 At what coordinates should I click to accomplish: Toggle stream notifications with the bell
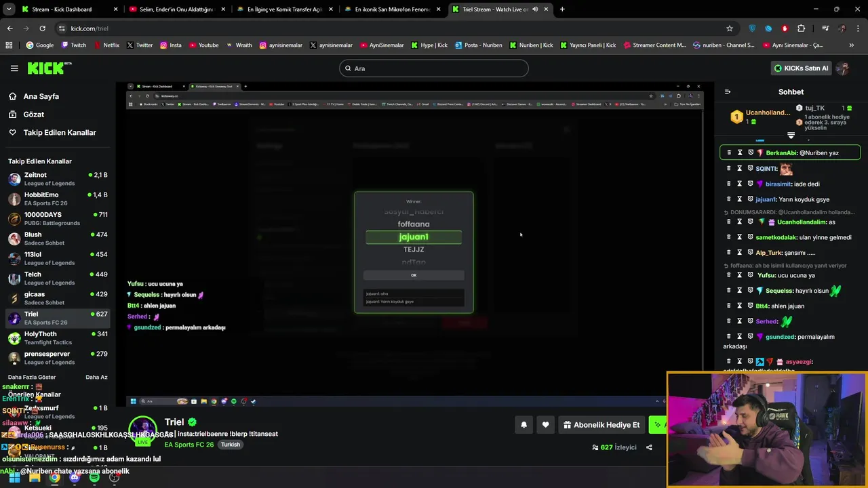524,425
